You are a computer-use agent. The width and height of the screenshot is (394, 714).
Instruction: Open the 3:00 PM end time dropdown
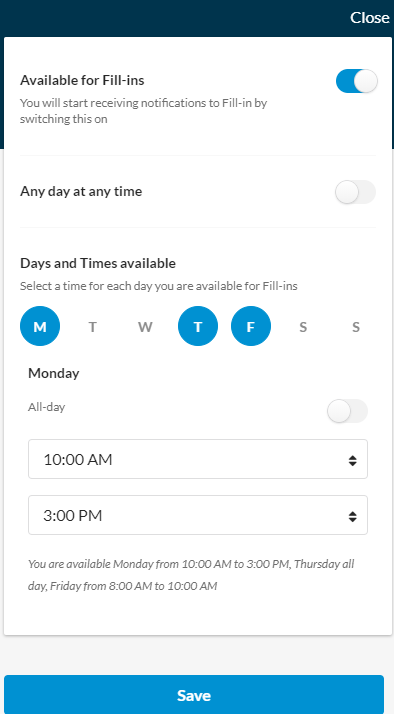point(198,515)
